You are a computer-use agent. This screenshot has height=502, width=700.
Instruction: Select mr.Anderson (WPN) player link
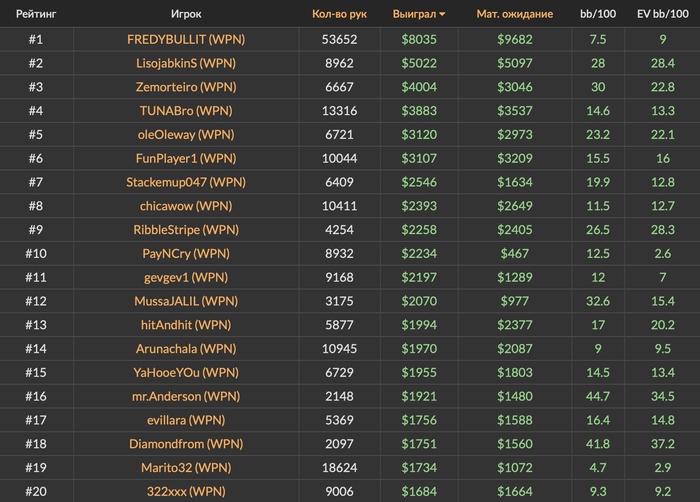(x=186, y=396)
